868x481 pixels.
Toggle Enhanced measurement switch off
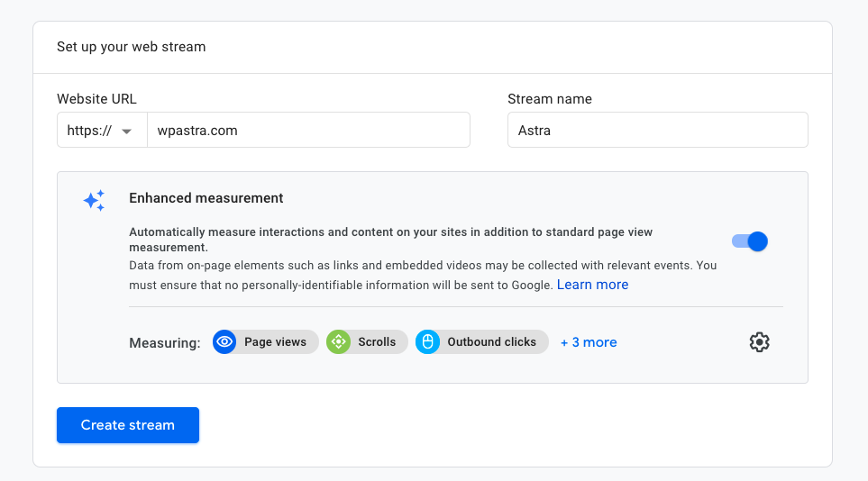coord(750,241)
